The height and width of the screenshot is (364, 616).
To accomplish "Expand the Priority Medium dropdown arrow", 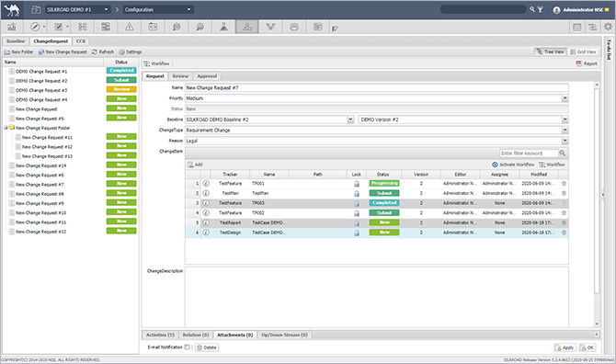I will coord(565,98).
